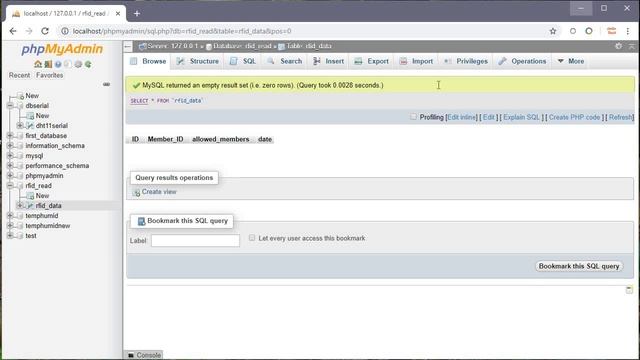Open the Export tab
Image resolution: width=640 pixels, height=360 pixels.
(371, 61)
